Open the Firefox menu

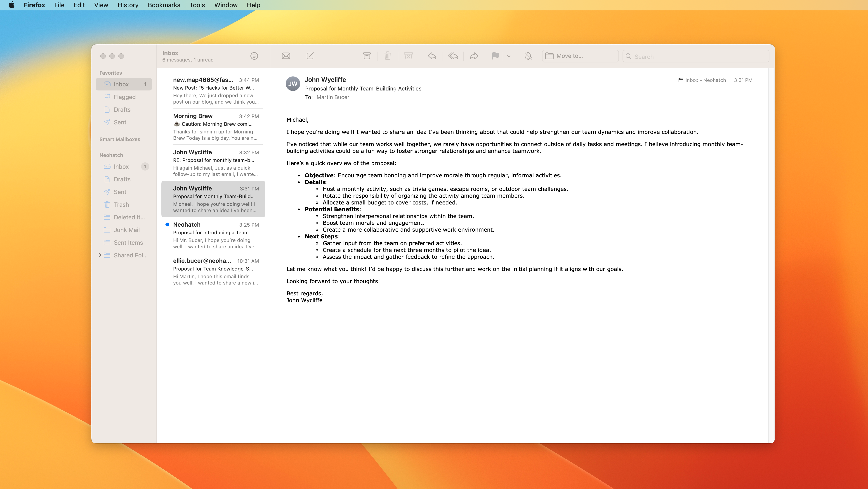coord(34,5)
